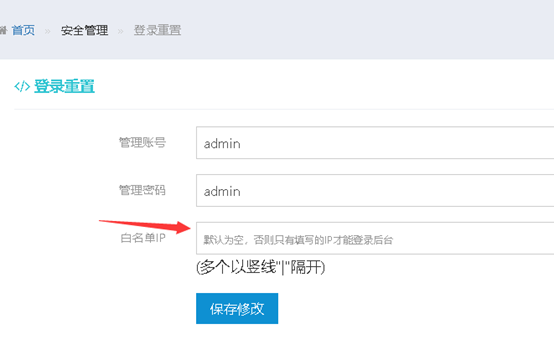Screen dimensions: 554x360
Task: Click the empty area of the gray breadcrumb bar
Action: coord(367,30)
